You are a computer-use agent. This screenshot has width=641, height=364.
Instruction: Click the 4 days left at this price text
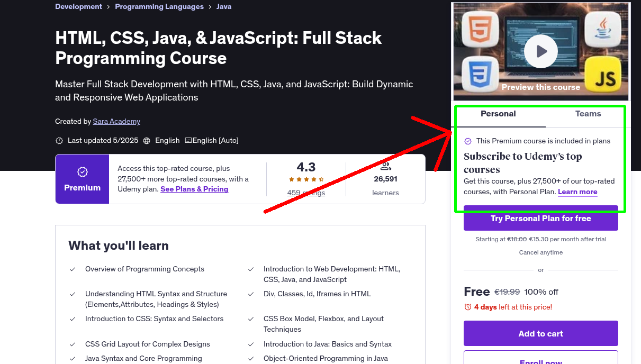click(x=513, y=307)
